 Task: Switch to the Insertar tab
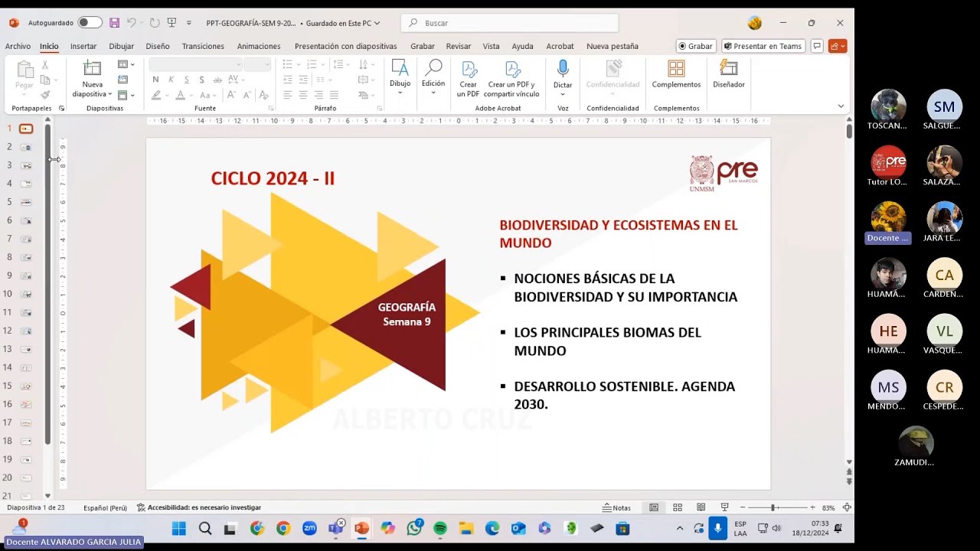coord(83,46)
